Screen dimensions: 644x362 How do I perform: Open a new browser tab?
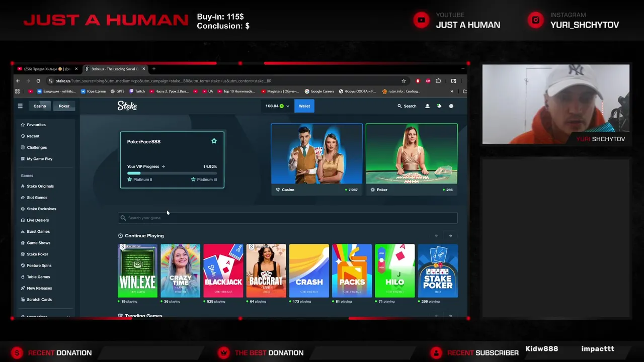pyautogui.click(x=154, y=69)
